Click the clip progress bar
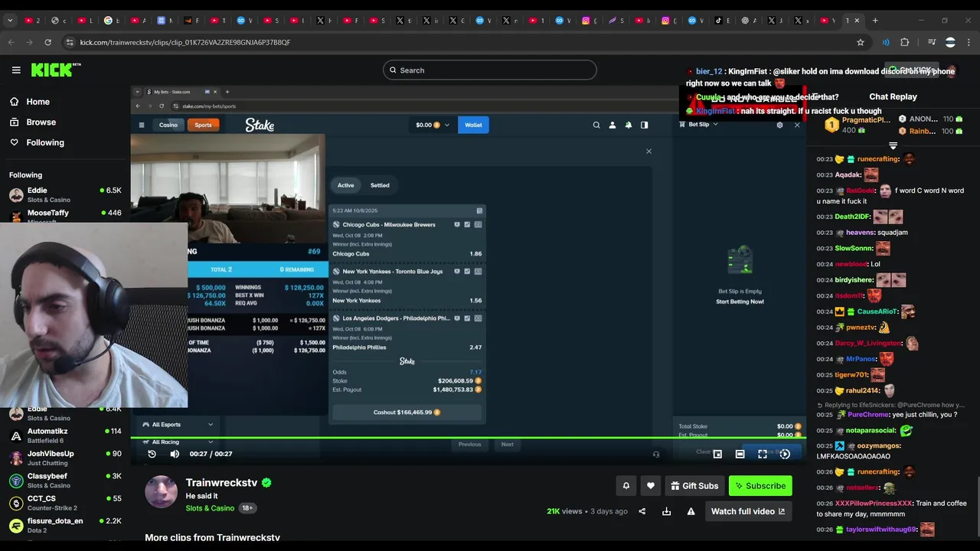This screenshot has width=980, height=551. point(468,439)
